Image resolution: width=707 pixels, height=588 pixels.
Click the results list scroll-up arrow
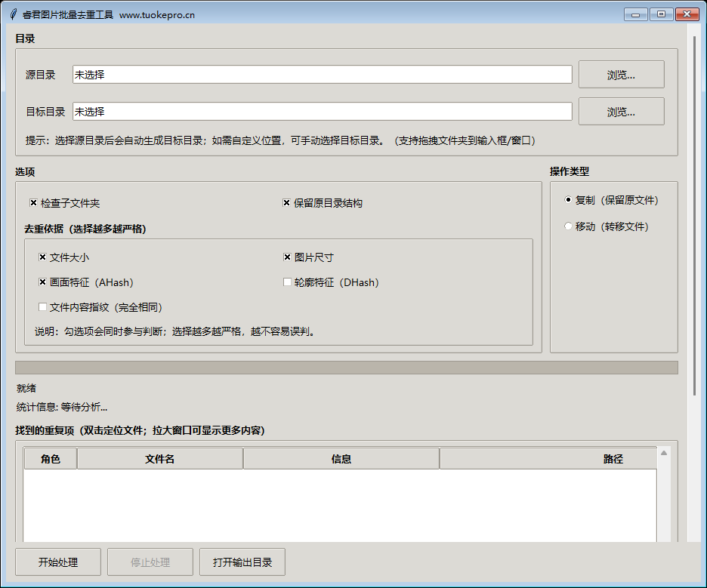[664, 453]
